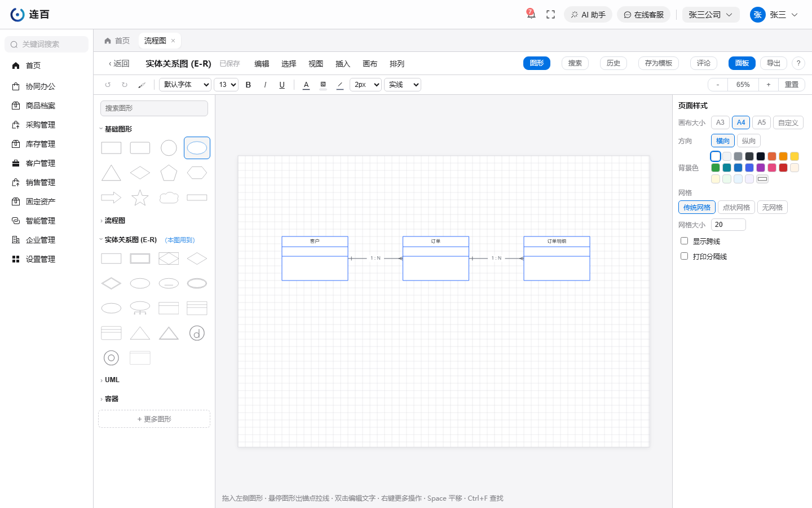Open the 实线 line style dropdown

(x=403, y=85)
